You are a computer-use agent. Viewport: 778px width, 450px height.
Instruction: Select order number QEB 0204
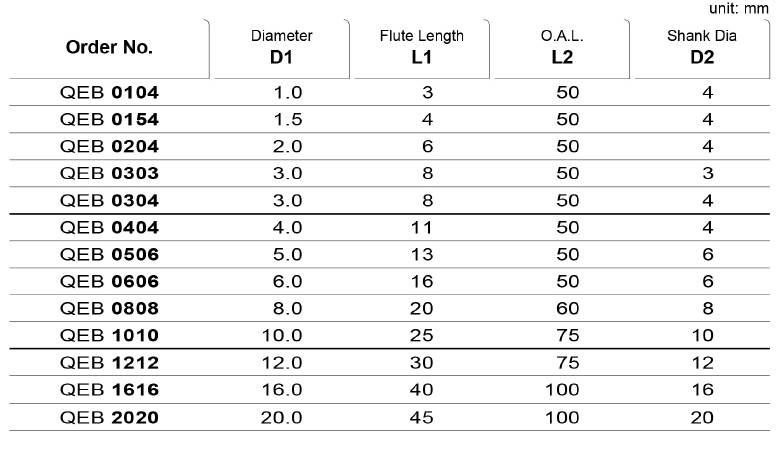point(109,146)
